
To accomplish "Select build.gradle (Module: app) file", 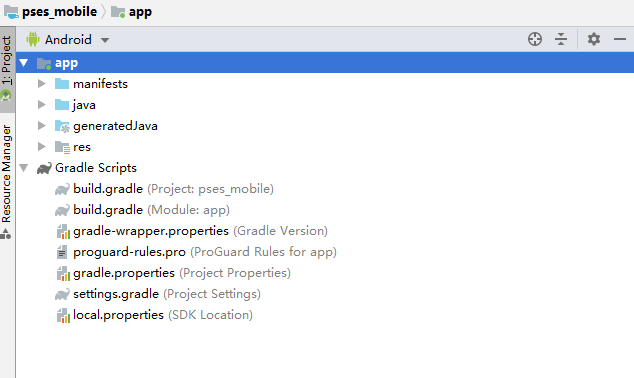I will click(x=151, y=210).
